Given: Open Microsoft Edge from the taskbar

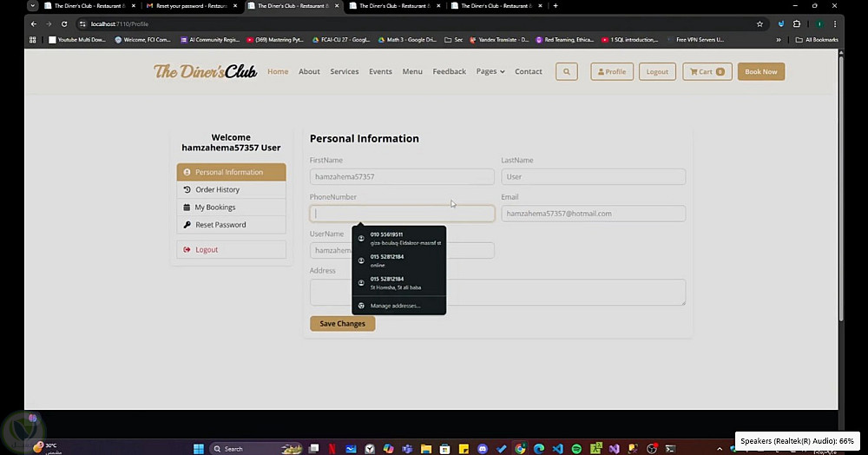Looking at the screenshot, I should coord(539,448).
